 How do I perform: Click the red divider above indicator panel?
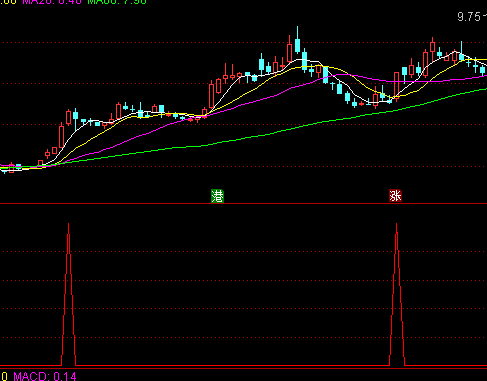click(x=243, y=203)
